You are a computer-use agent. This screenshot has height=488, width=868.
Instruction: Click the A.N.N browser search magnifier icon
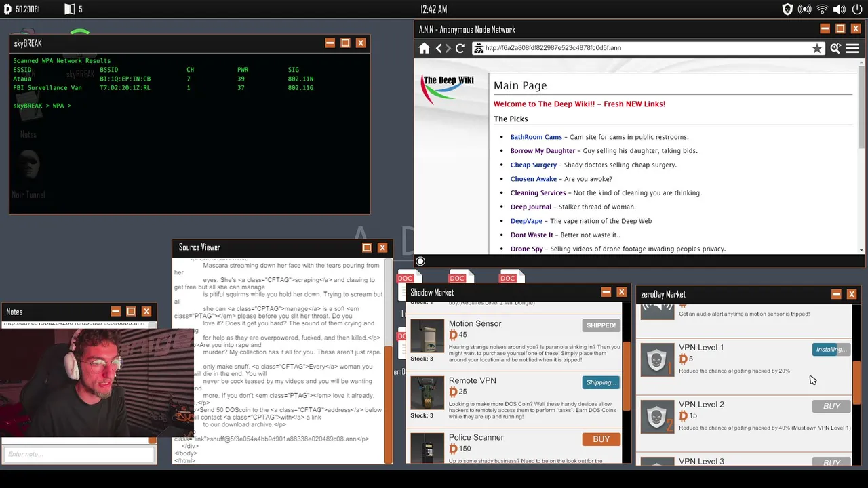(835, 48)
